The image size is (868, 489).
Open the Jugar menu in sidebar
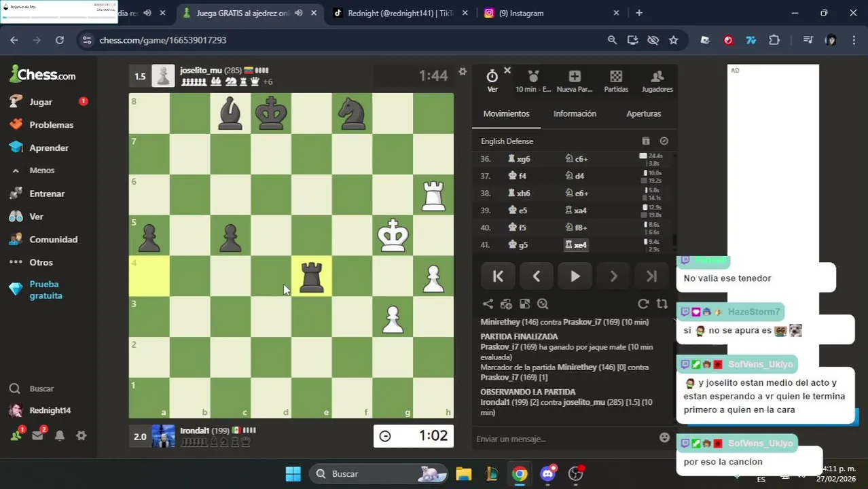tap(41, 102)
